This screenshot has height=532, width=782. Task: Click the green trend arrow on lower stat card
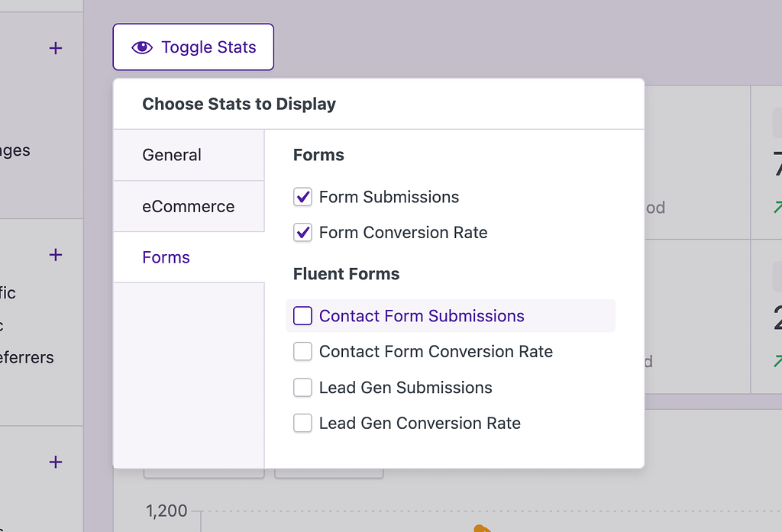(776, 362)
